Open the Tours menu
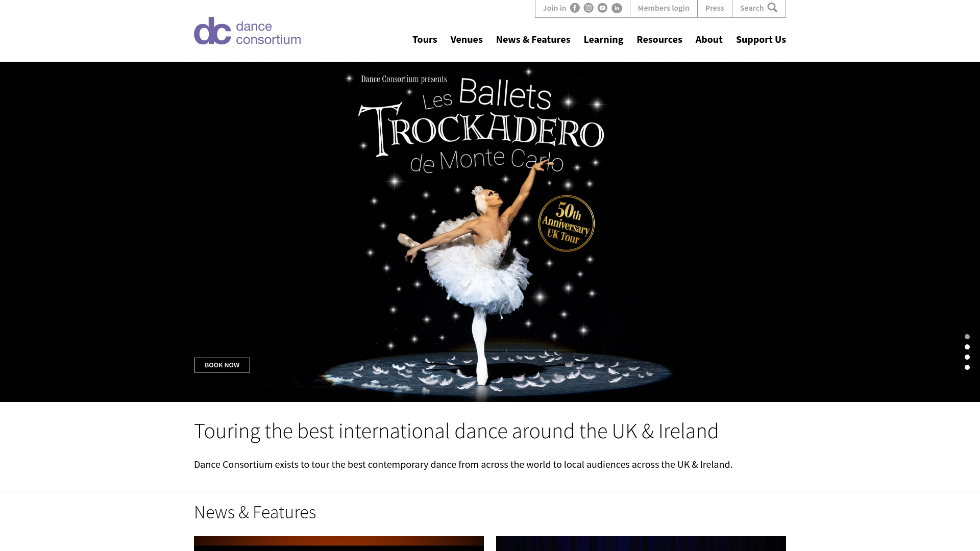Screen dimensions: 980x551 pyautogui.click(x=425, y=39)
